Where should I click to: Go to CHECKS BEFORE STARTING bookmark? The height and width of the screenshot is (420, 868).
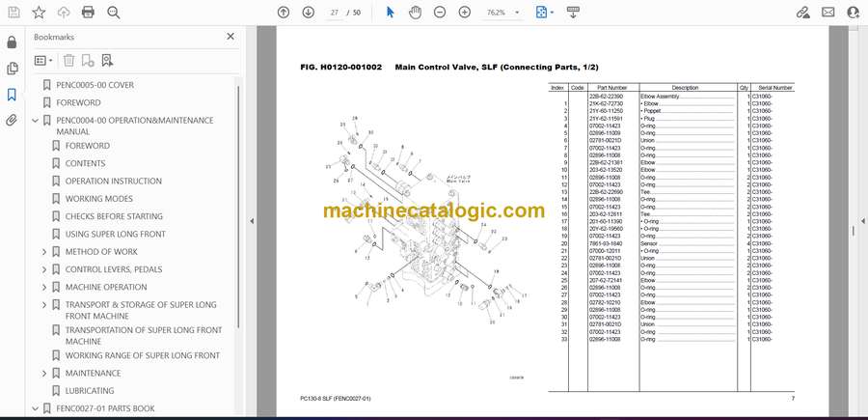(x=114, y=216)
